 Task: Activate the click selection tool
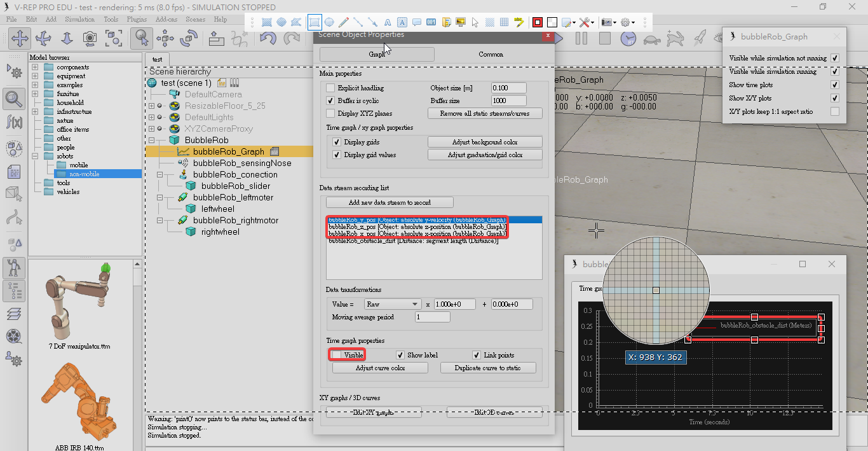click(142, 38)
